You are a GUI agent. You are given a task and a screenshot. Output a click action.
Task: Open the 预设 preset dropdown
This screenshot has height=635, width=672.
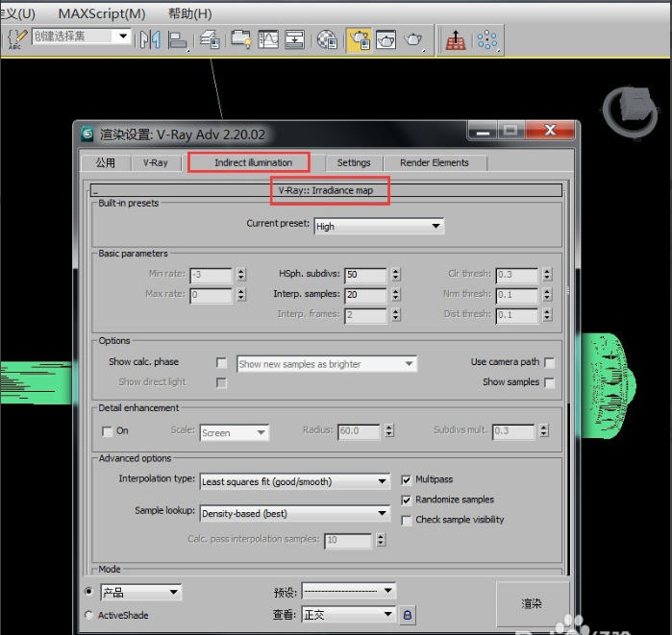pyautogui.click(x=349, y=591)
